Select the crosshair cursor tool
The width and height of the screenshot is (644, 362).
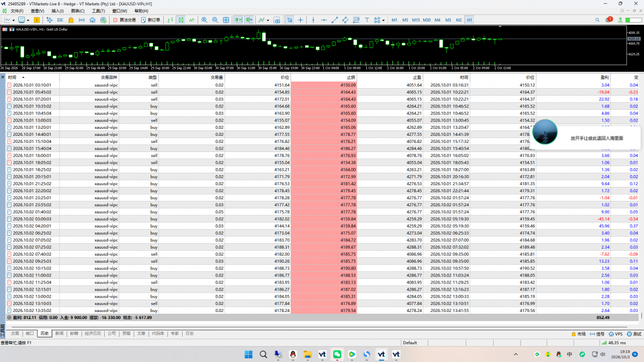tap(301, 20)
